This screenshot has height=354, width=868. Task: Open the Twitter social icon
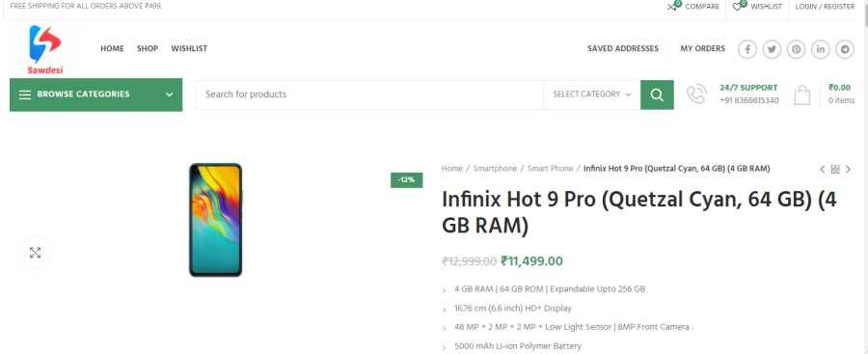point(772,49)
